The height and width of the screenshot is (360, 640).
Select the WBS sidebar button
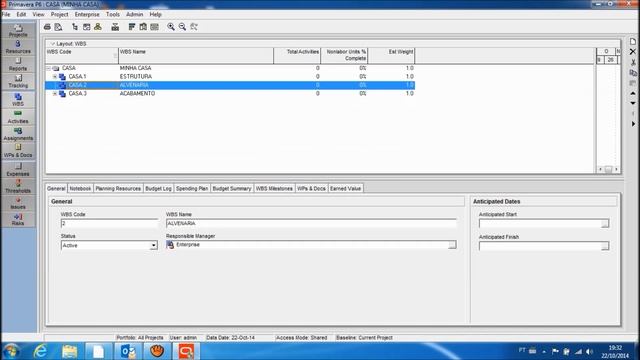(x=18, y=100)
